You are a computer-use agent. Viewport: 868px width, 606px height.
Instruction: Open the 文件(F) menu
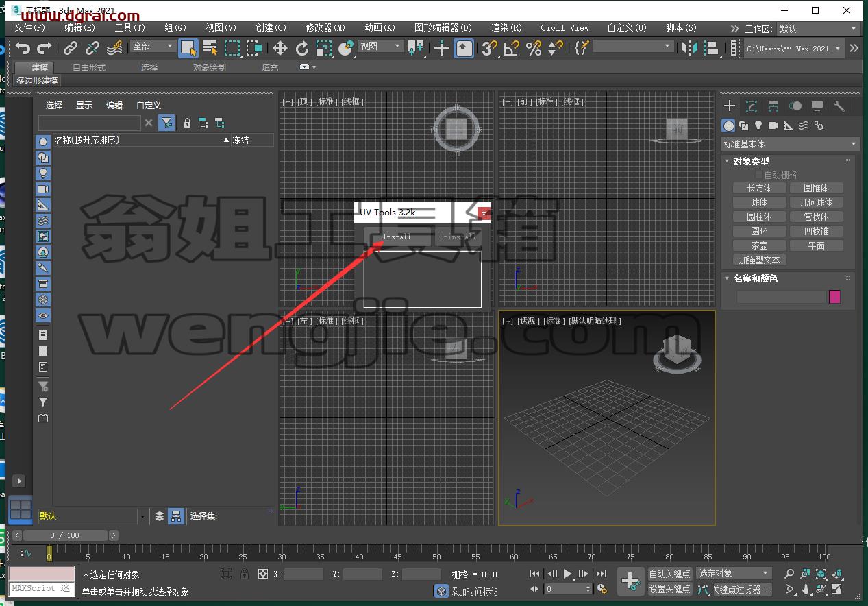30,28
